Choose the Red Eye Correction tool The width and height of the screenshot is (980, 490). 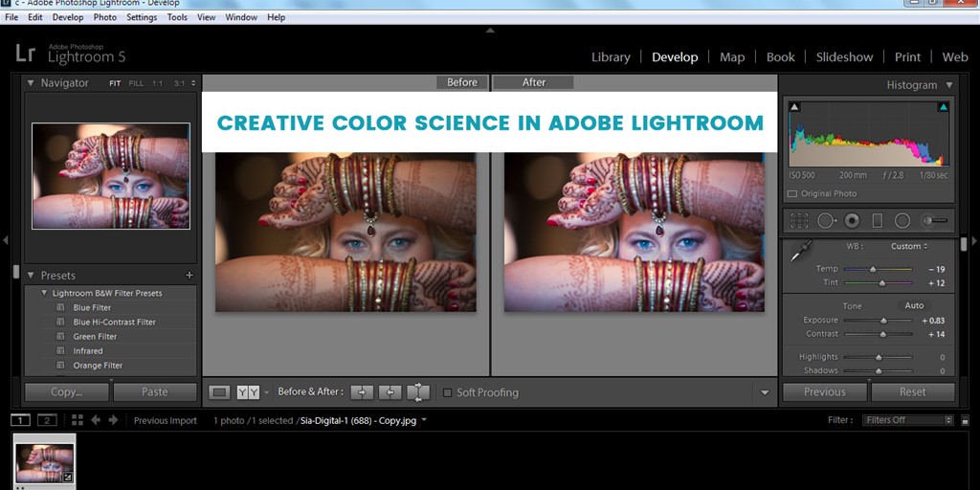[x=851, y=221]
